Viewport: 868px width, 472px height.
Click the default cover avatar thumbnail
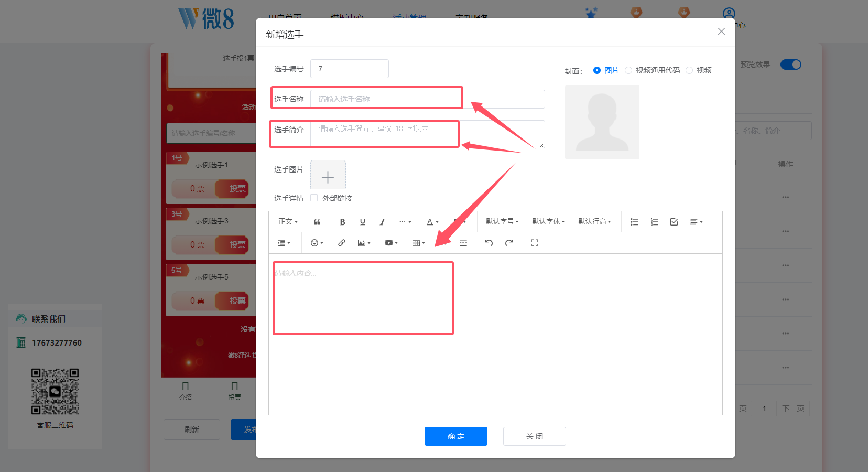click(x=602, y=122)
